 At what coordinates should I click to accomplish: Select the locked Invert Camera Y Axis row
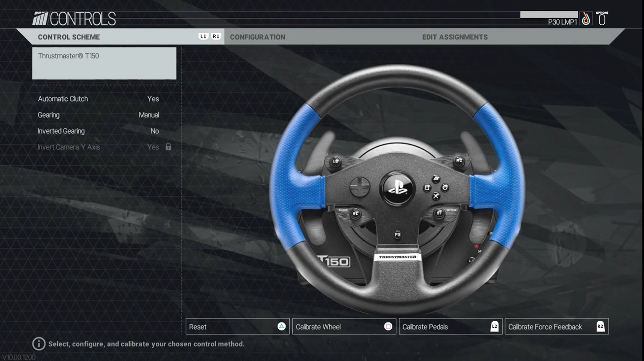pos(104,147)
